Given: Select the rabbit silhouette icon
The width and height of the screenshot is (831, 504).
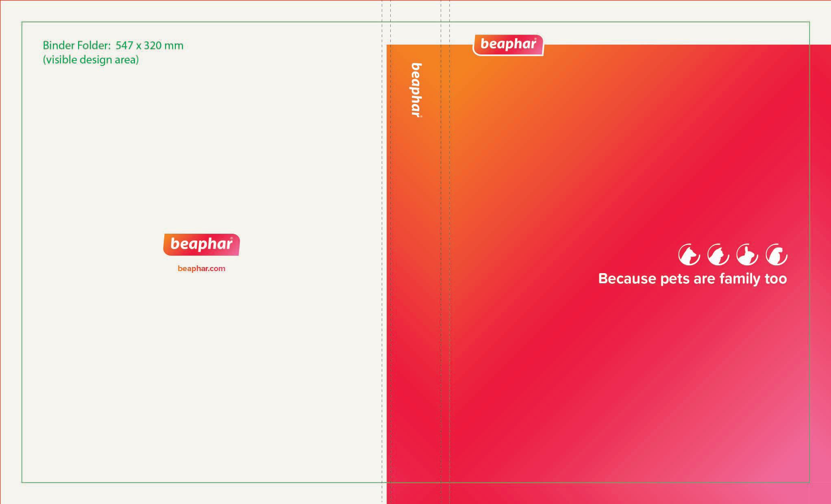Looking at the screenshot, I should coord(747,255).
